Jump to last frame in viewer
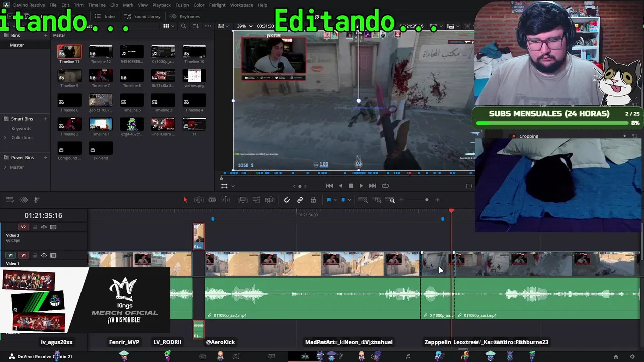The width and height of the screenshot is (644, 362). (372, 186)
